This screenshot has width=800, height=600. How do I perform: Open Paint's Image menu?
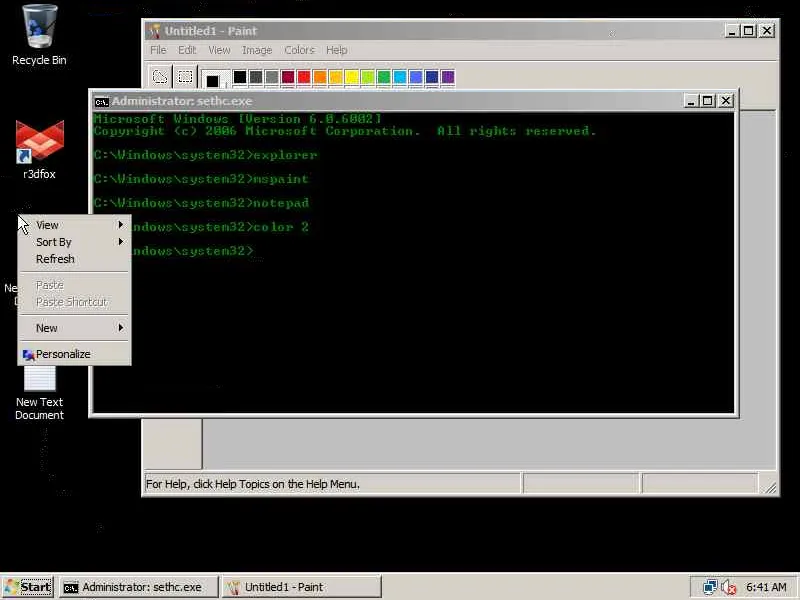coord(257,50)
